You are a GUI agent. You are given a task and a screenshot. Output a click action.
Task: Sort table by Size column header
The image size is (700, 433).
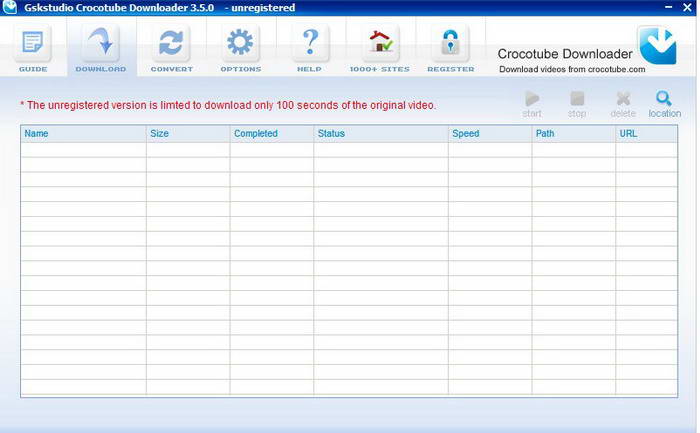tap(188, 133)
